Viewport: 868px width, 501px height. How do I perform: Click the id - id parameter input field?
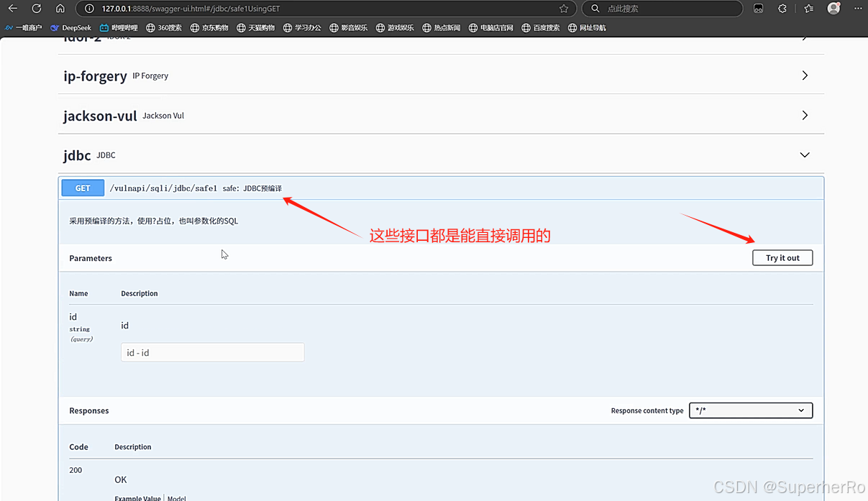click(212, 352)
